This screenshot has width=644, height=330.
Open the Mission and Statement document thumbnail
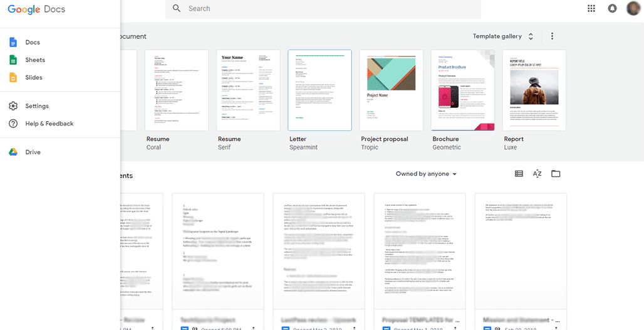click(521, 251)
